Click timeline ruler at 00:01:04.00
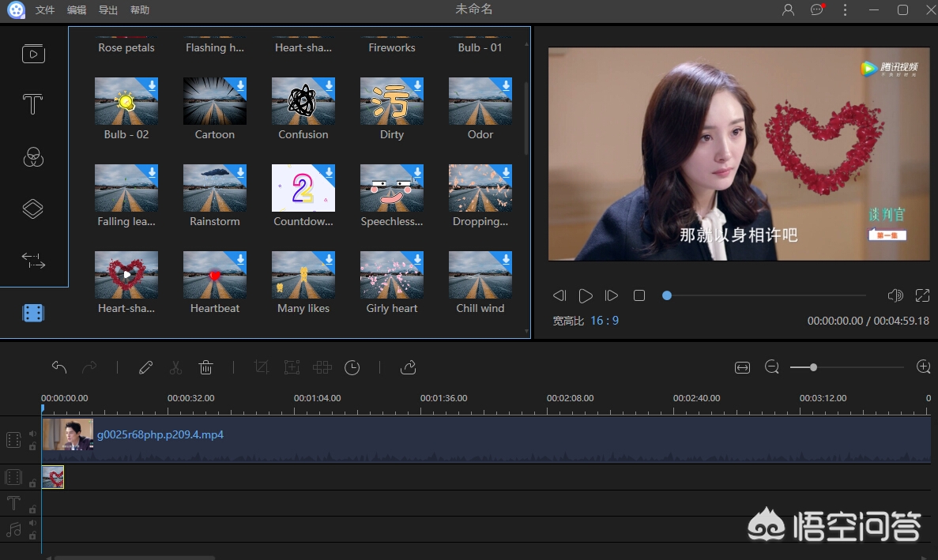This screenshot has width=938, height=560. 317,398
